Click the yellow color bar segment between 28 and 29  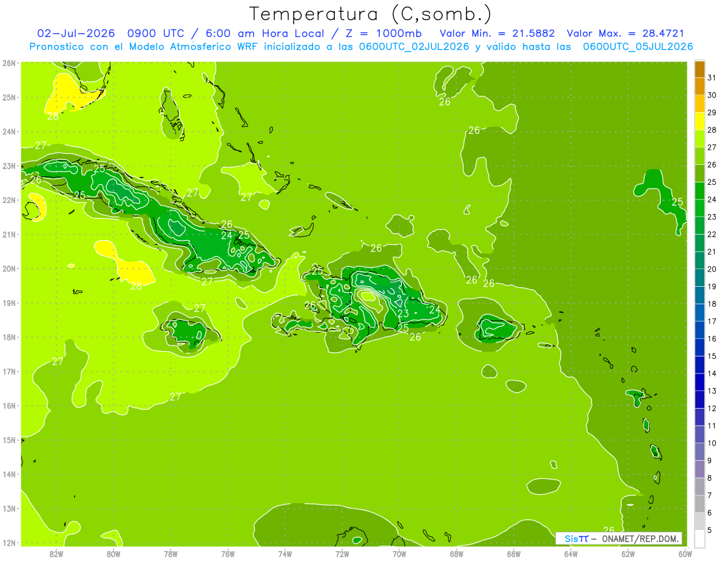click(x=699, y=121)
